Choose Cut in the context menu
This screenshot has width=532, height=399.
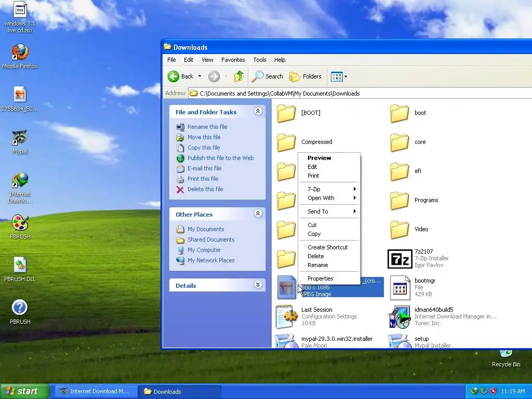click(x=329, y=225)
